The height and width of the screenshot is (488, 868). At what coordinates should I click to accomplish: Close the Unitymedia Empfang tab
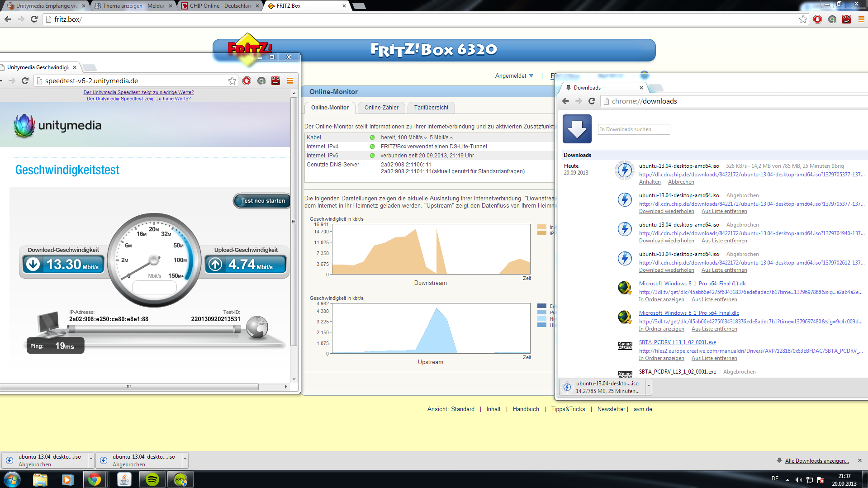pos(83,6)
